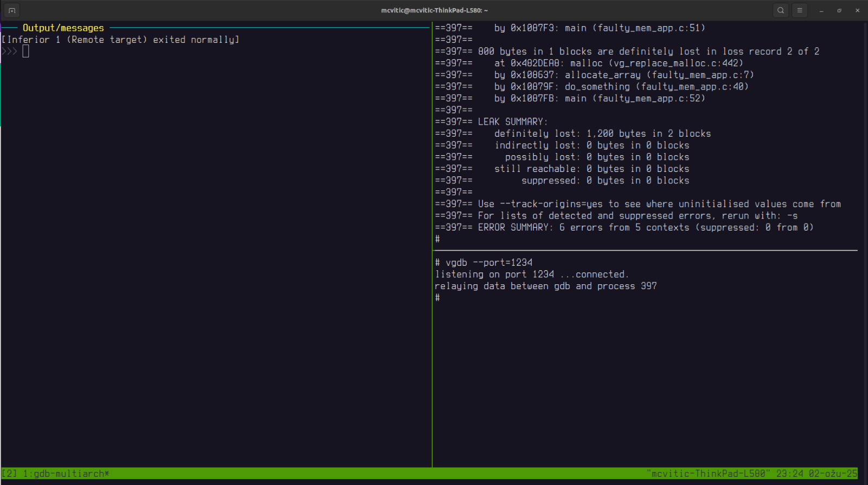The image size is (868, 485).
Task: Click the hostname in tmux status bar
Action: (x=707, y=474)
